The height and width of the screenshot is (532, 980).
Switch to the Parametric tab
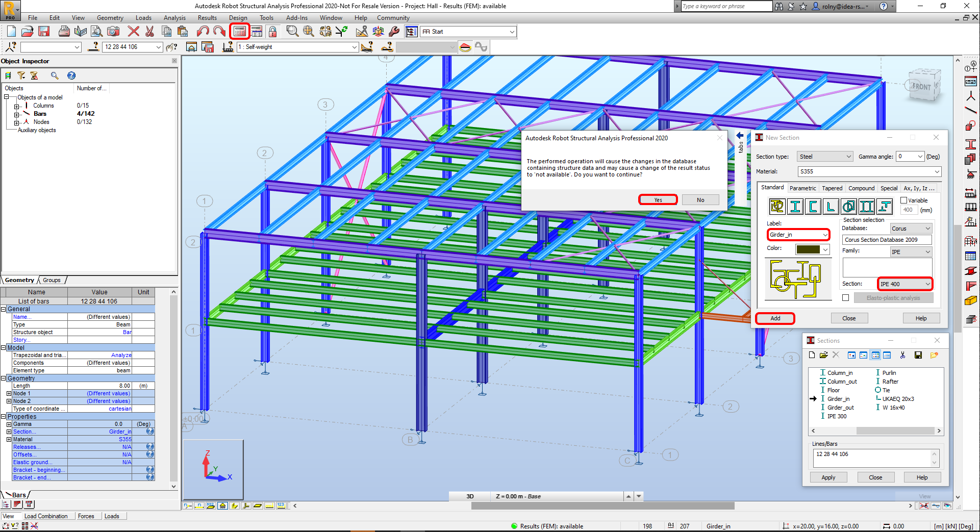pos(802,188)
